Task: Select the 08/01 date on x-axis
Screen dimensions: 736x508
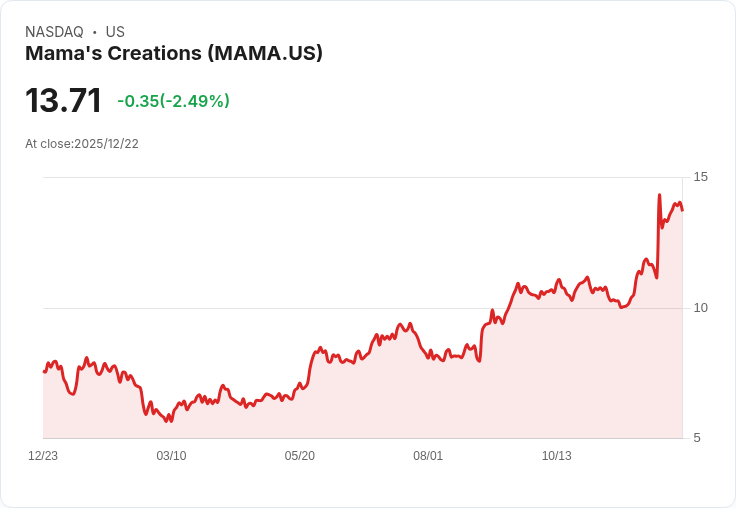Action: 428,456
